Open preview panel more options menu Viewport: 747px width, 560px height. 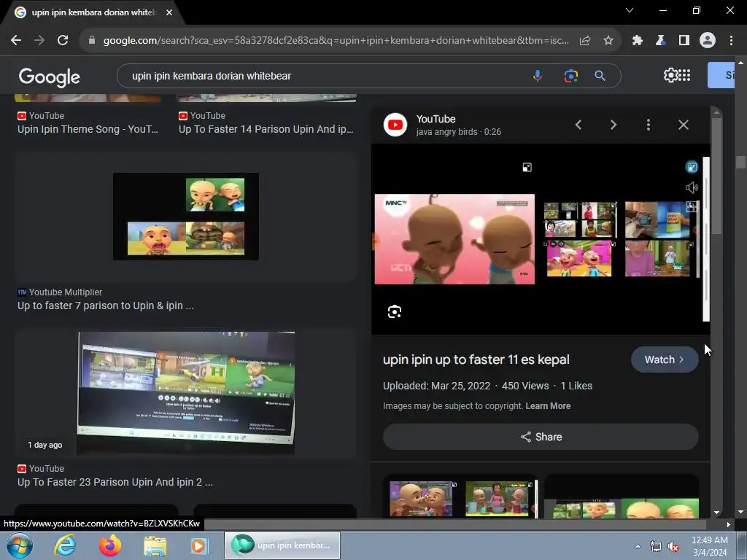648,125
